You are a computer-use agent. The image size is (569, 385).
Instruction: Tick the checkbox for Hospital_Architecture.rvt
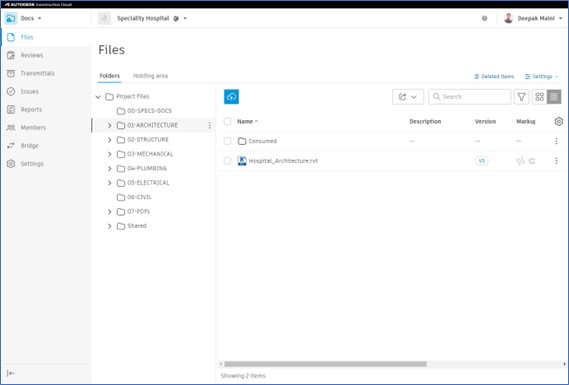(x=228, y=161)
